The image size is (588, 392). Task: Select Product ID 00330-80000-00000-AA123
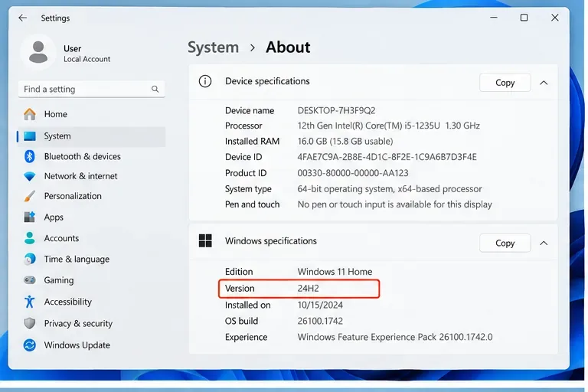click(x=353, y=173)
